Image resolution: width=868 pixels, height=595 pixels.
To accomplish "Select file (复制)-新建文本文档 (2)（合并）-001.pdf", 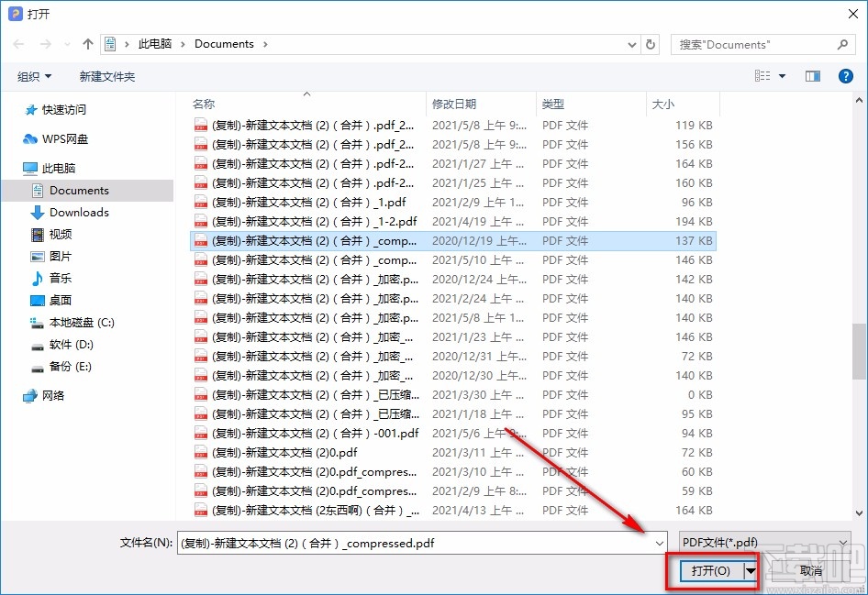I will (453, 434).
